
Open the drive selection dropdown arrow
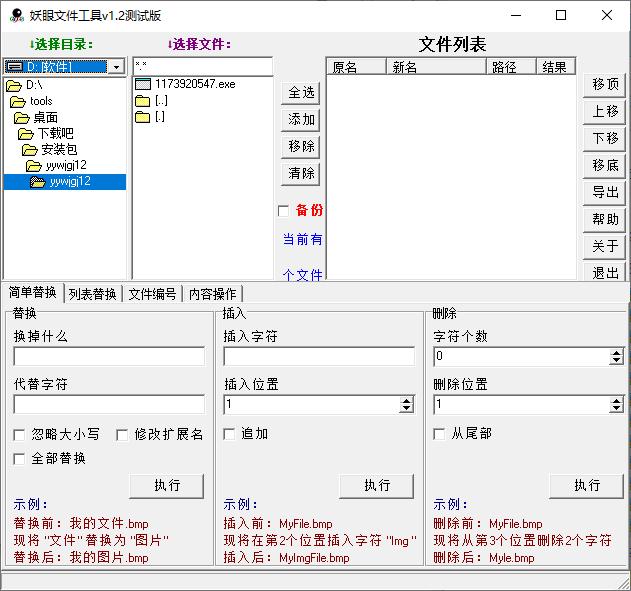(117, 67)
